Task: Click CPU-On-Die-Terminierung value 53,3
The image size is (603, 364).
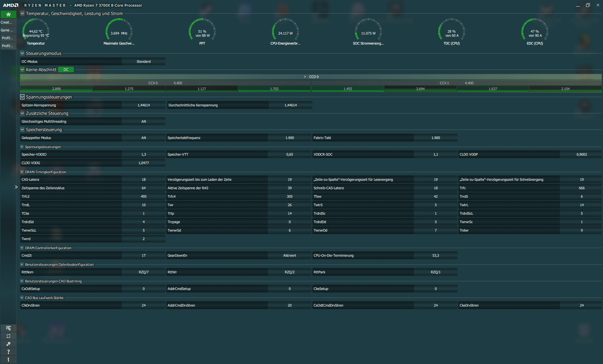Action: coord(436,255)
